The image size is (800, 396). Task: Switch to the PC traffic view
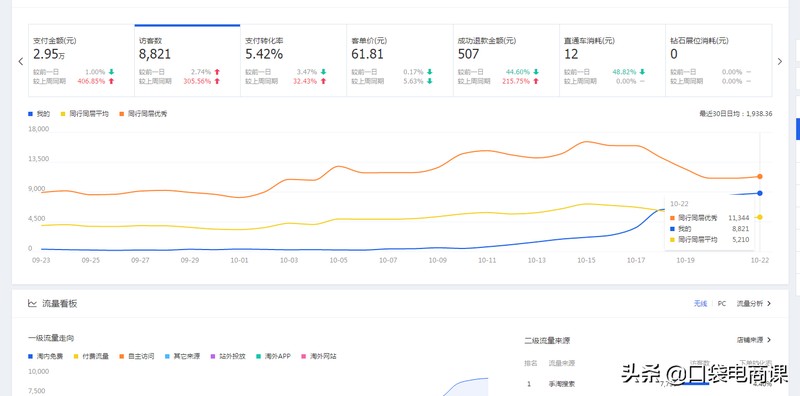(721, 304)
